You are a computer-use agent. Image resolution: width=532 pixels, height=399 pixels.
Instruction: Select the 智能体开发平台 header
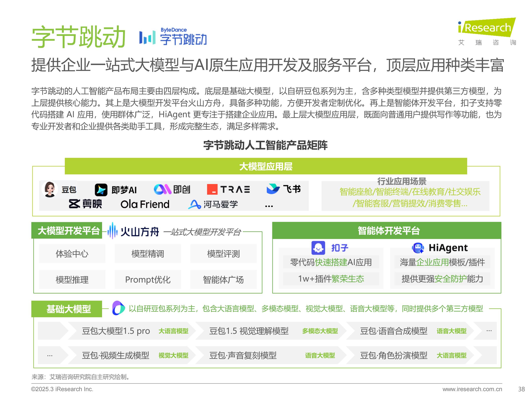(x=387, y=230)
